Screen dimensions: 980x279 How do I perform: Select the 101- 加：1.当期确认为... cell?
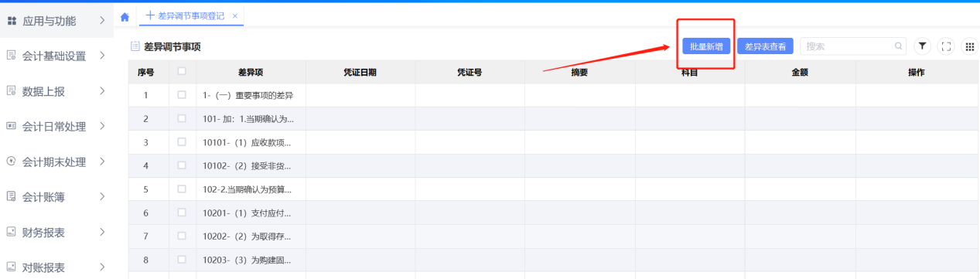[x=251, y=118]
